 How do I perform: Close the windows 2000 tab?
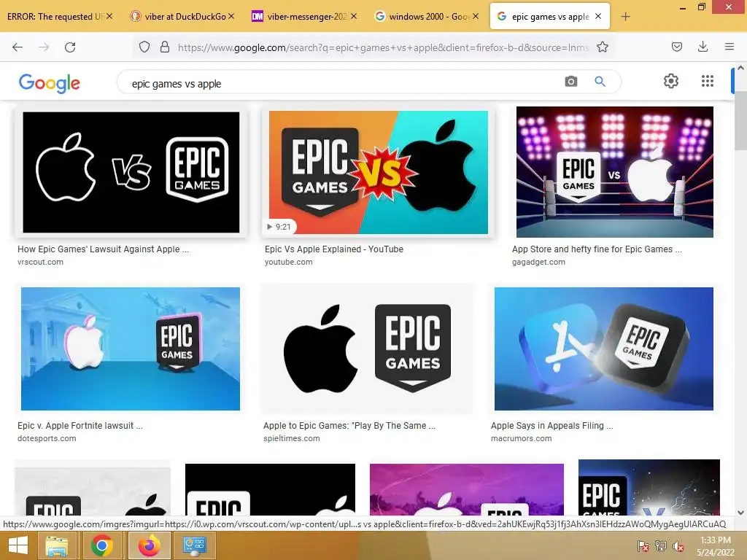(476, 16)
